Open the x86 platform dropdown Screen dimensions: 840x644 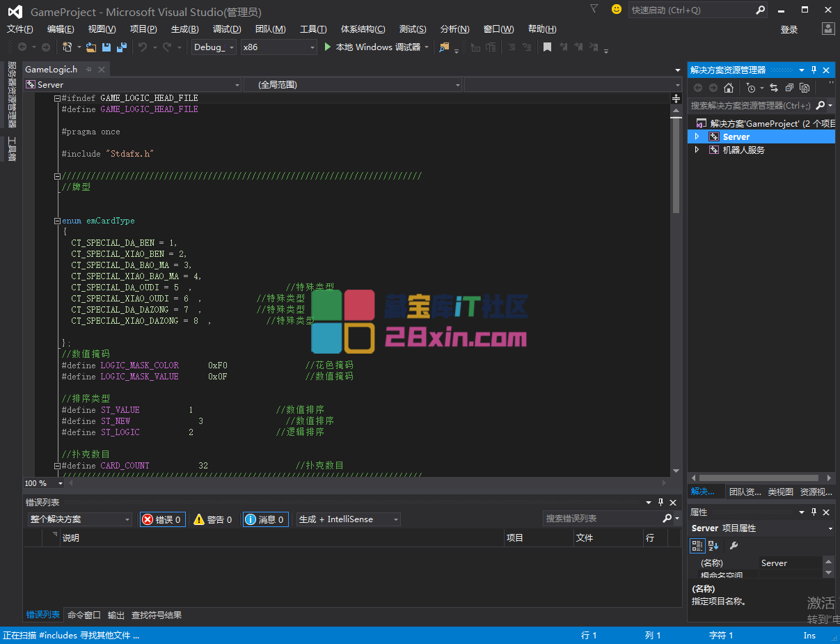(x=278, y=47)
